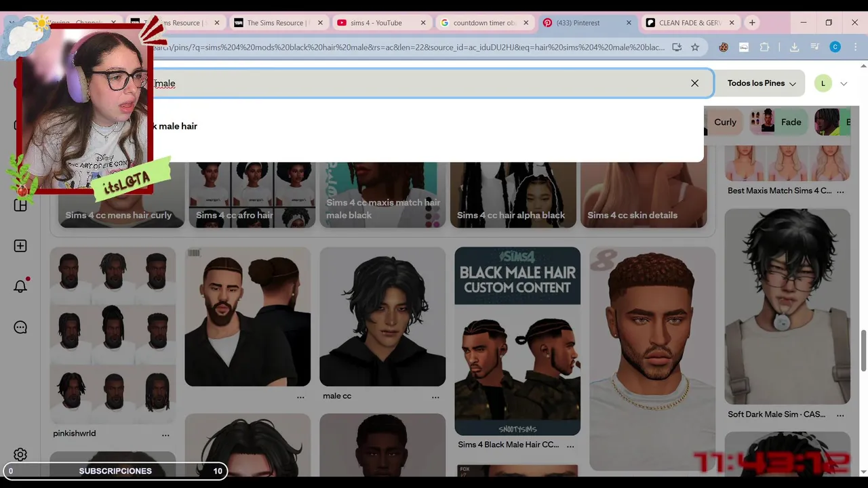Image resolution: width=868 pixels, height=488 pixels.
Task: Open the Chrome three-dot menu
Action: click(854, 47)
